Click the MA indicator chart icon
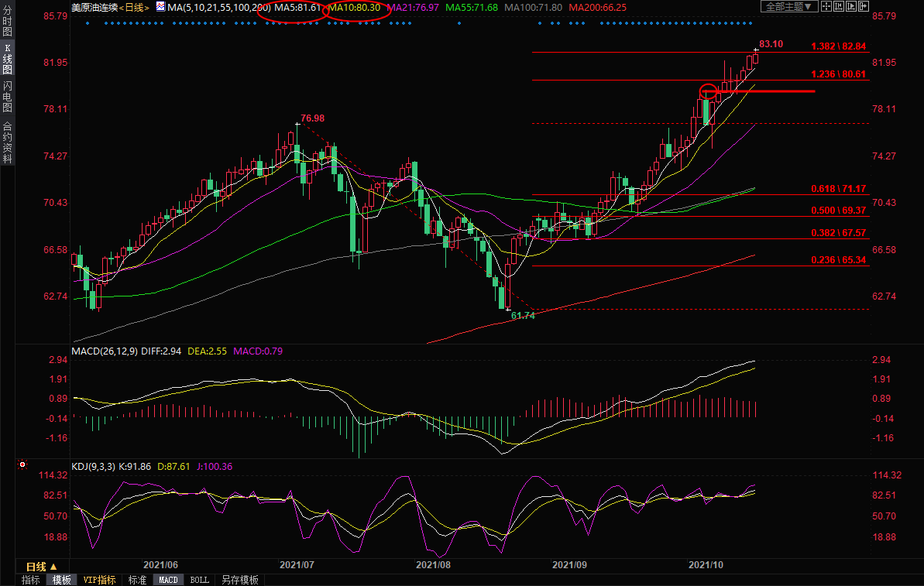This screenshot has height=586, width=924. click(160, 7)
